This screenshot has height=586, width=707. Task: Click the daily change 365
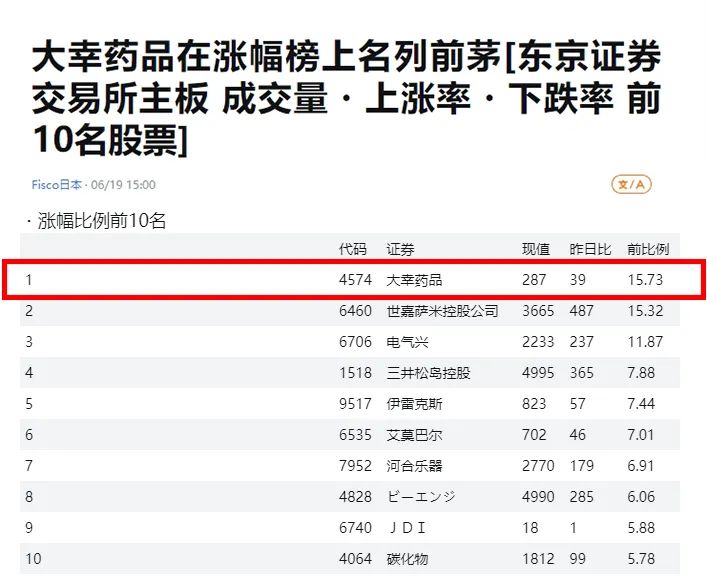tap(581, 373)
